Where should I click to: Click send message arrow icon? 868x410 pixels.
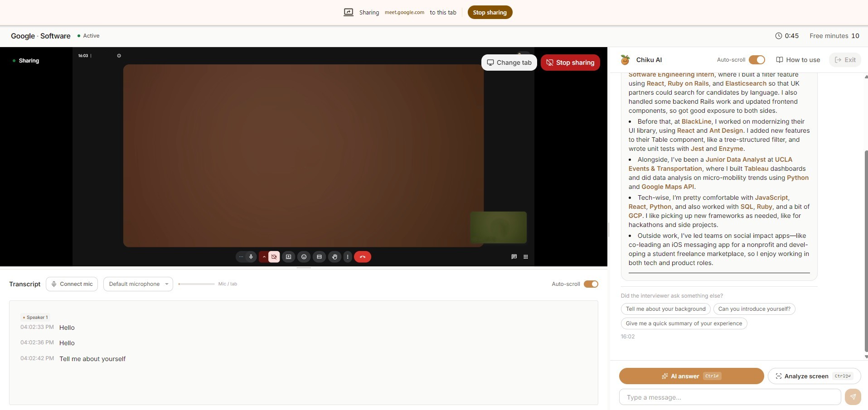point(853,397)
